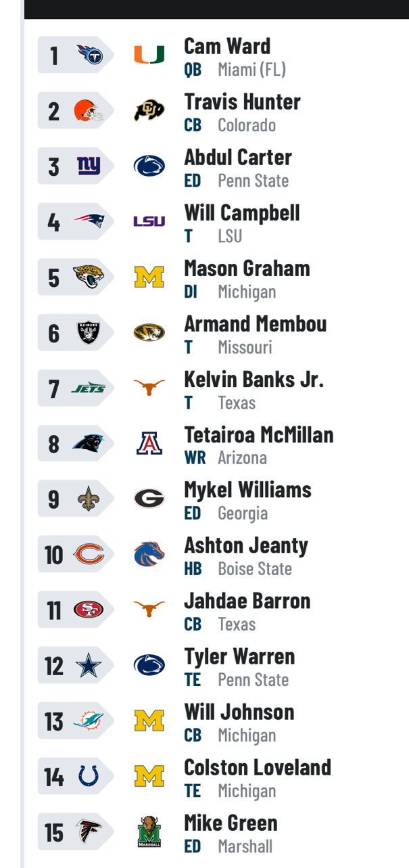Click the Georgia Bulldogs college logo

pos(149,499)
